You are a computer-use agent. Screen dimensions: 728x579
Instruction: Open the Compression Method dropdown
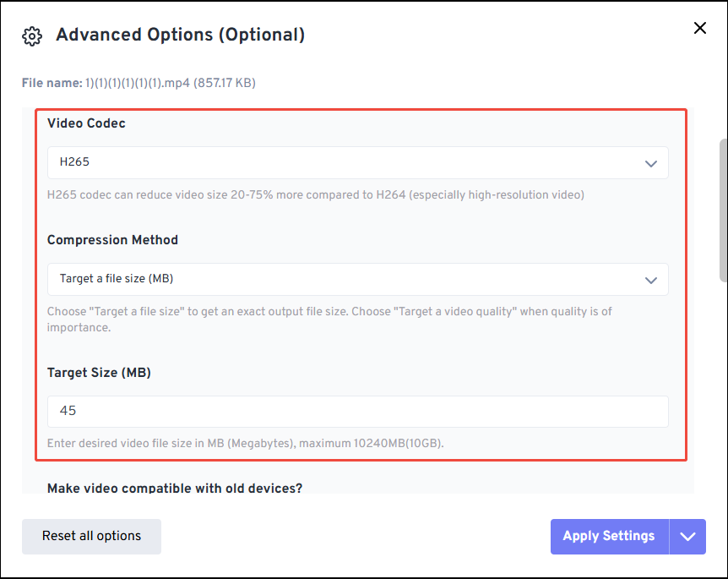[357, 279]
